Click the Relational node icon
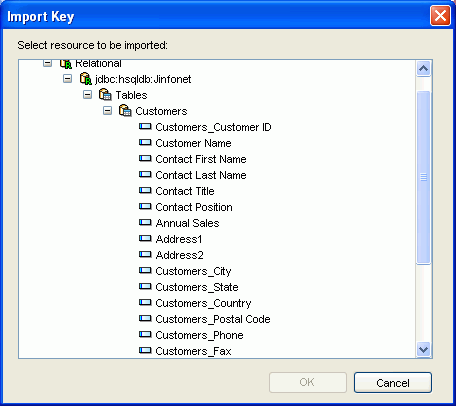456x406 pixels. click(66, 63)
